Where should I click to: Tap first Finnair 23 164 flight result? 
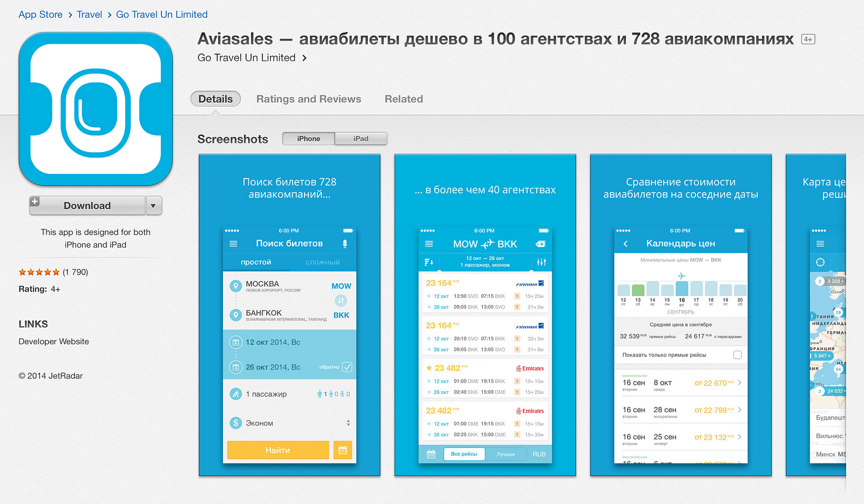[x=485, y=294]
